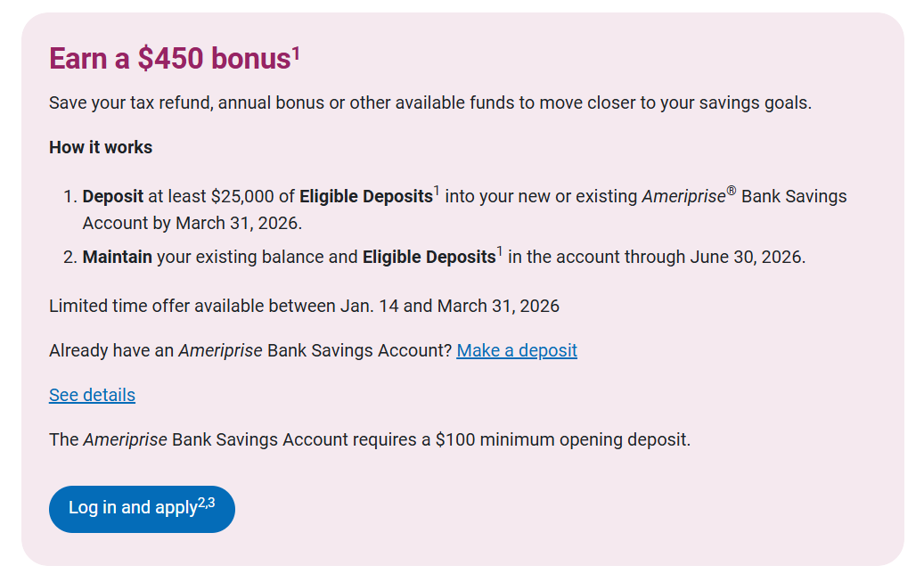Click the "Already have an Ameriprise Bank Savings Account?" question
The width and height of the screenshot is (924, 582).
[x=250, y=350]
